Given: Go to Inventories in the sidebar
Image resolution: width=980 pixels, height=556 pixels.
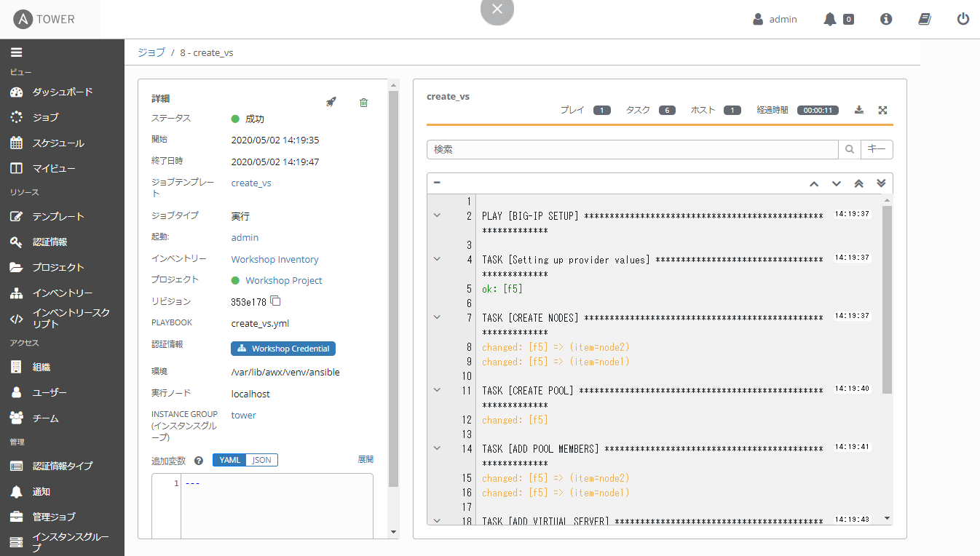Looking at the screenshot, I should pos(62,293).
